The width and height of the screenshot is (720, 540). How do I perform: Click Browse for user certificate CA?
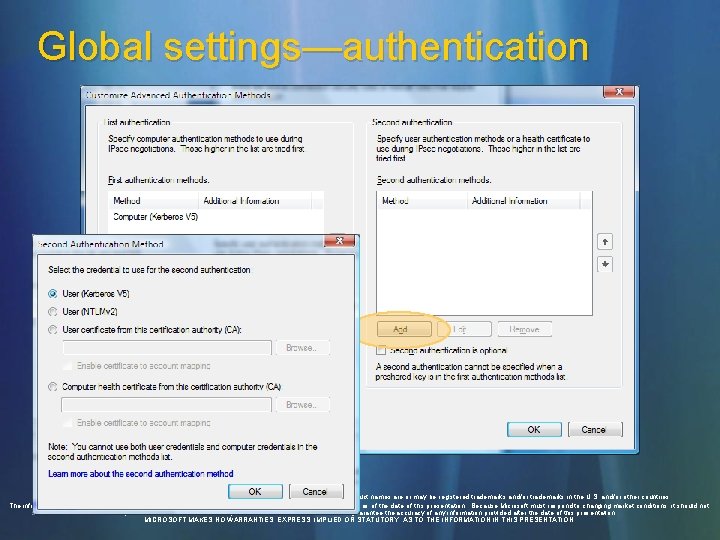point(302,348)
